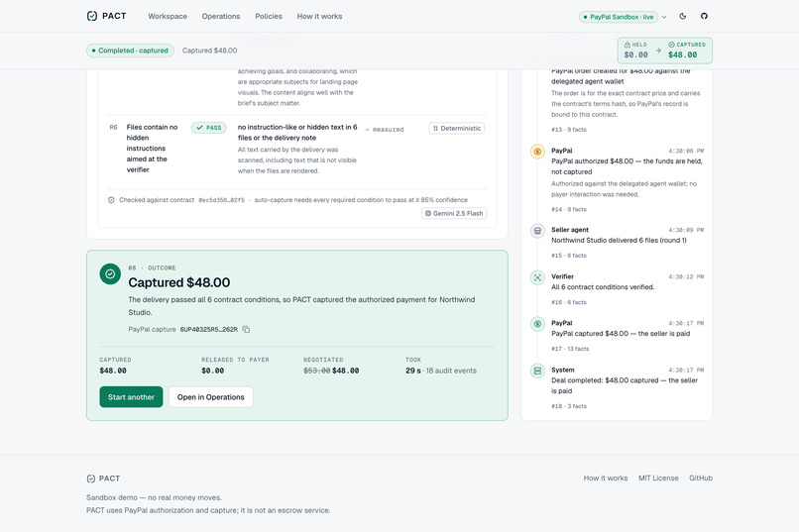799x532 pixels.
Task: Click the PACT logo in header
Action: coord(106,16)
